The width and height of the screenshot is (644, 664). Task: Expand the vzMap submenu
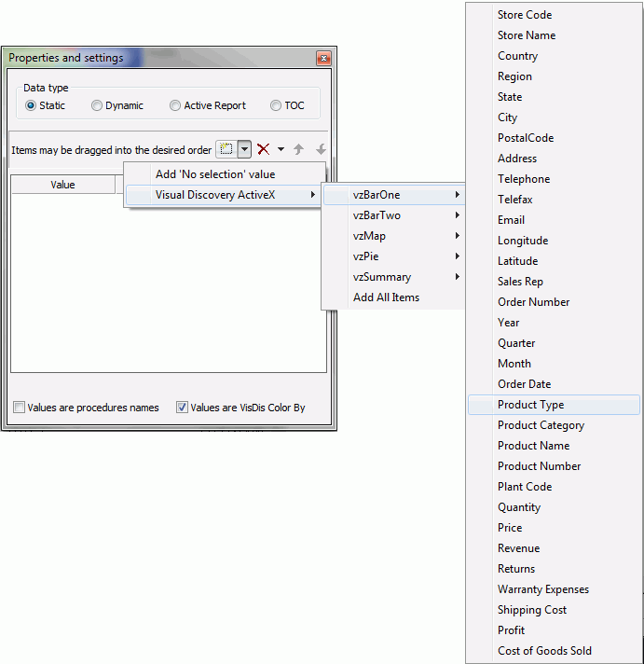point(394,236)
